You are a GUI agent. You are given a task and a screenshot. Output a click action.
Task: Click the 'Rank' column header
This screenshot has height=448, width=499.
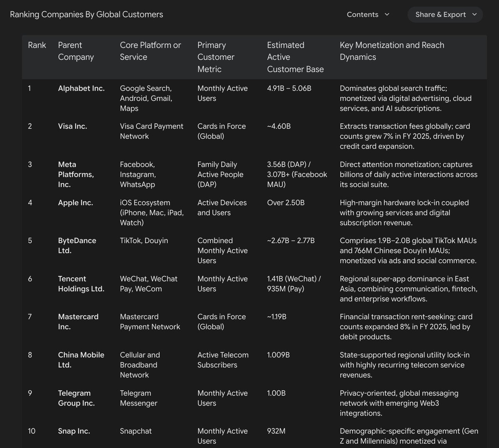(37, 45)
